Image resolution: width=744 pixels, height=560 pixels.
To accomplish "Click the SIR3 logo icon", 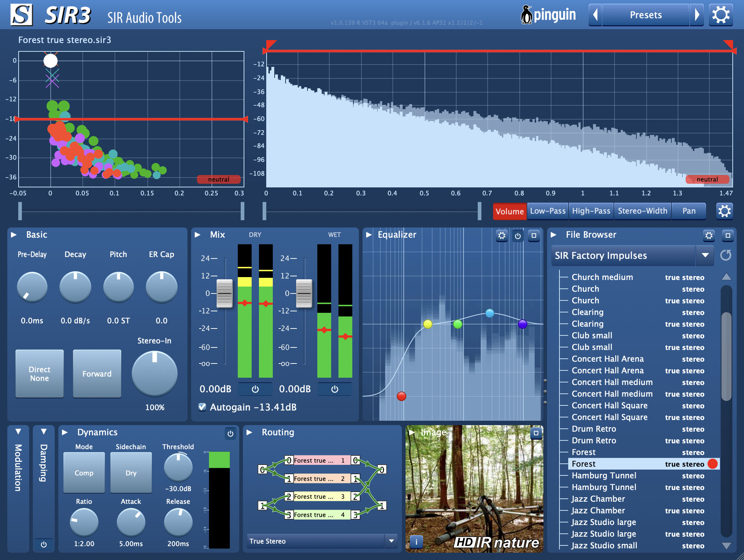I will click(x=22, y=15).
